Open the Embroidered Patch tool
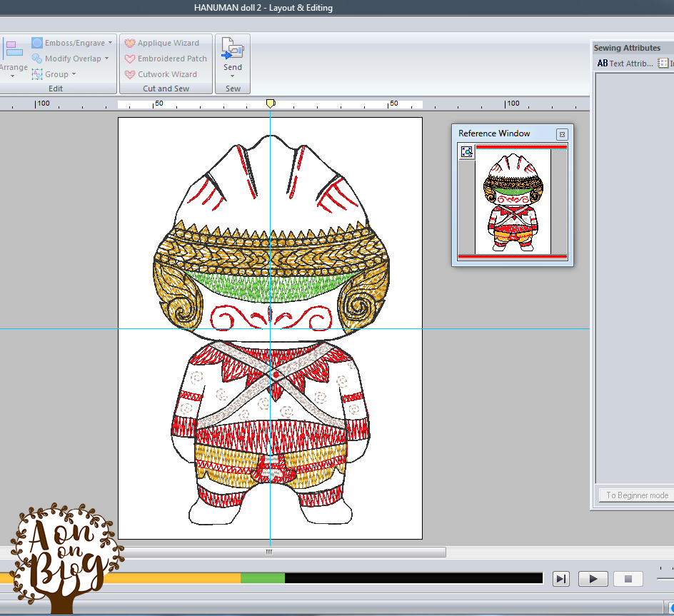The height and width of the screenshot is (616, 674). pos(166,59)
